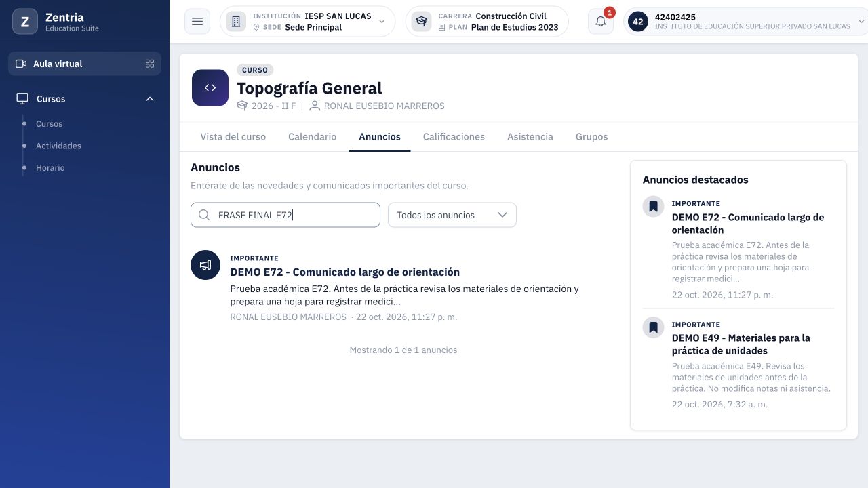Click 'RONAL EUSEBIO MARREROS · 22 oct. 2026' byline
This screenshot has width=868, height=488.
(x=344, y=317)
